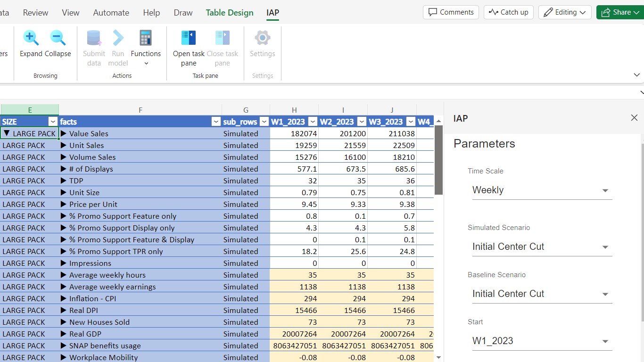
Task: Open the Functions calculator menu
Action: click(146, 47)
